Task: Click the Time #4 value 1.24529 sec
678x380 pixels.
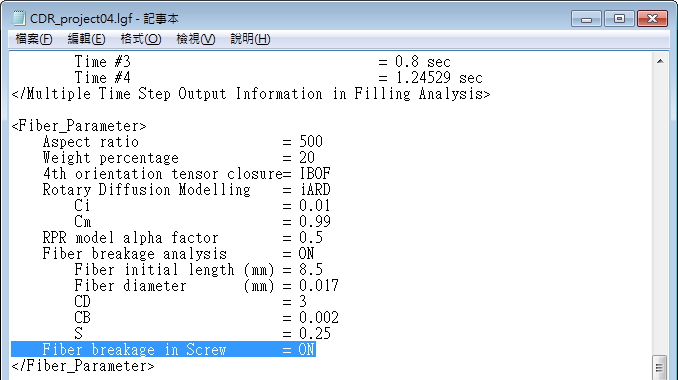Action: [x=439, y=78]
